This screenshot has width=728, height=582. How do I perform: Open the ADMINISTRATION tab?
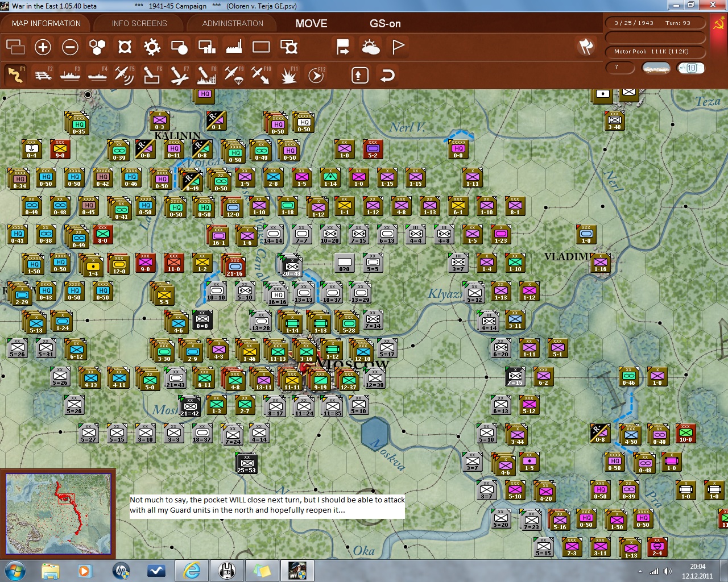(233, 23)
